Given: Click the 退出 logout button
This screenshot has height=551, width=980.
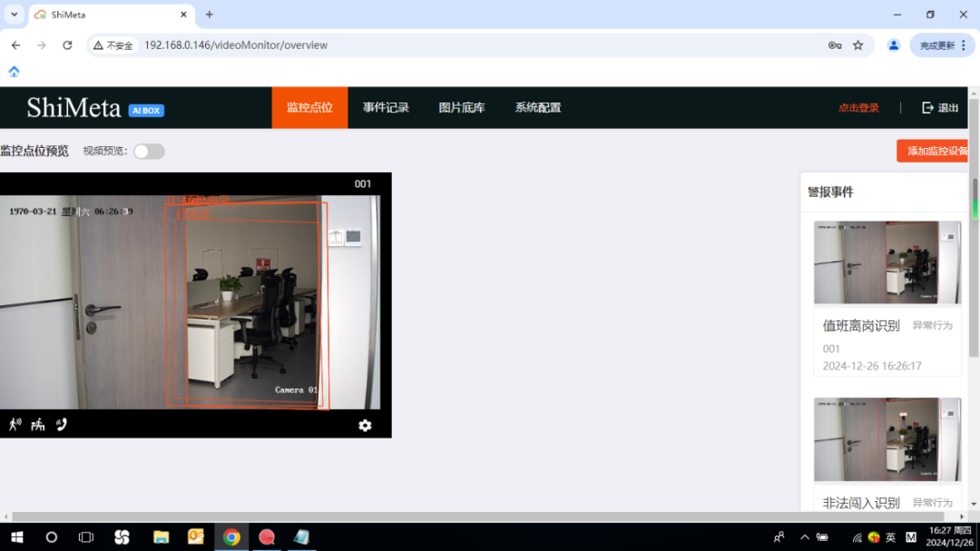Looking at the screenshot, I should tap(940, 108).
